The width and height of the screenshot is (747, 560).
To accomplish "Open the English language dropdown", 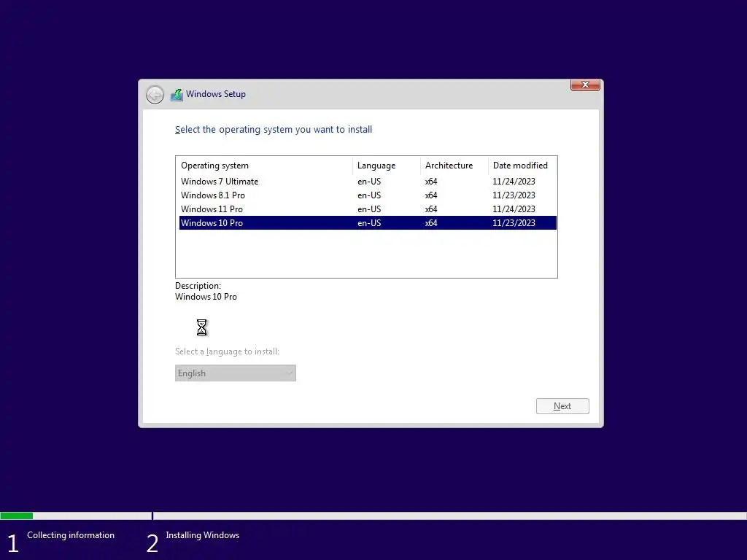I will point(236,373).
